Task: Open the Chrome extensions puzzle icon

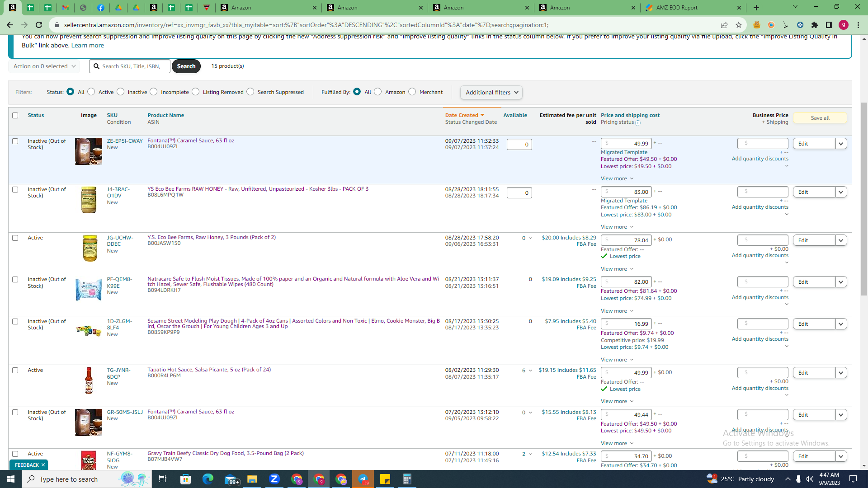Action: click(x=815, y=25)
